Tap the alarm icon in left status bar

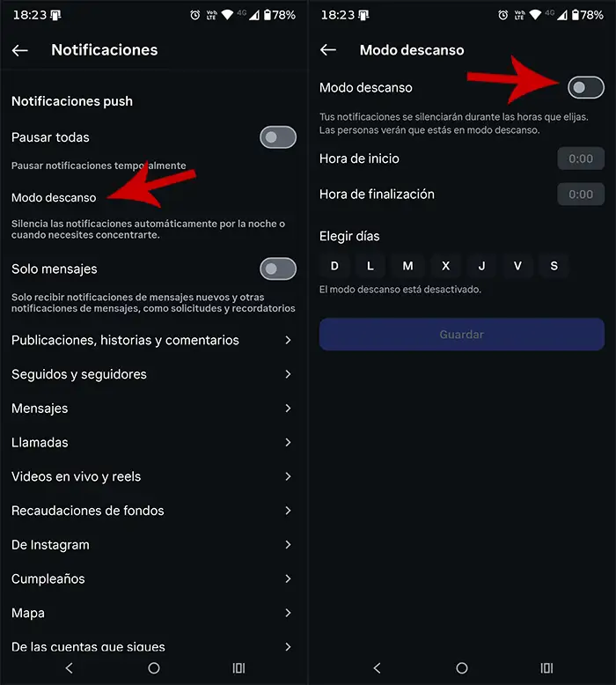pos(195,15)
